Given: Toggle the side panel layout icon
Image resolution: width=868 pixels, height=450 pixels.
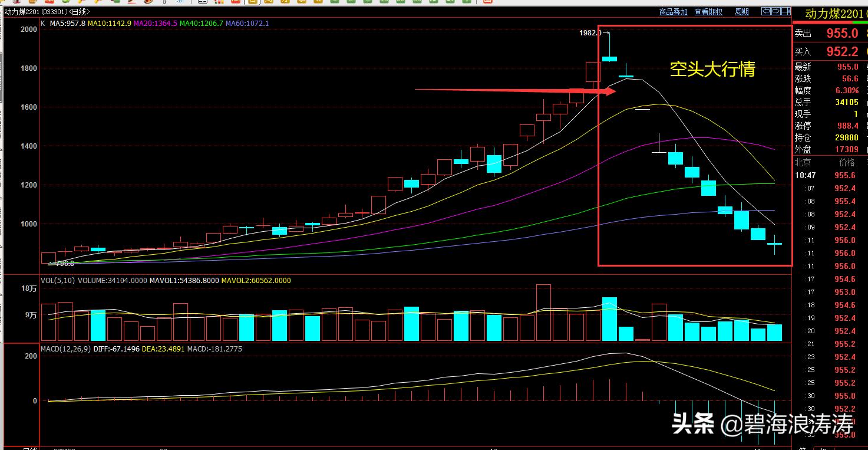Looking at the screenshot, I should 786,11.
